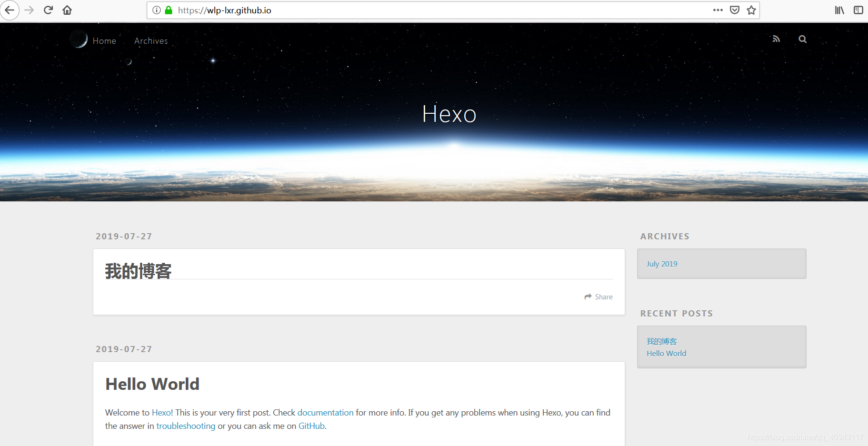Open the blog search magnifier
The image size is (868, 446).
(803, 39)
